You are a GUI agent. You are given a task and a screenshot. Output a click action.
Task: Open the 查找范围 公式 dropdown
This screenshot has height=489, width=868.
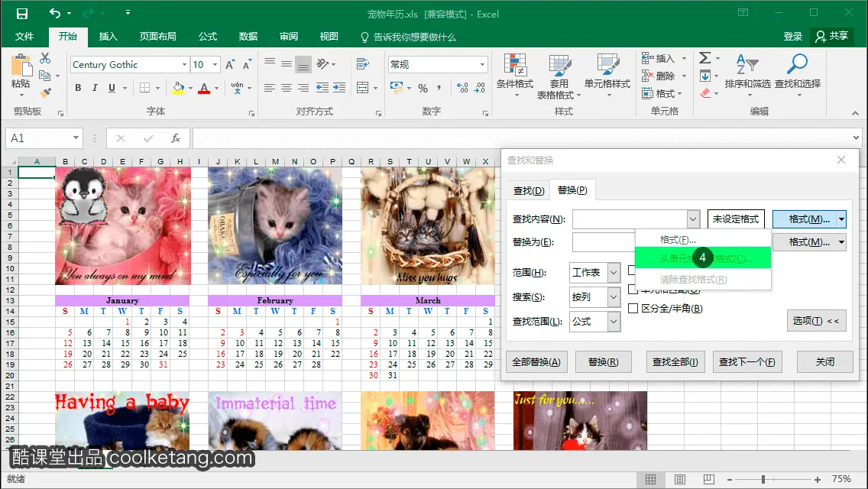[614, 321]
